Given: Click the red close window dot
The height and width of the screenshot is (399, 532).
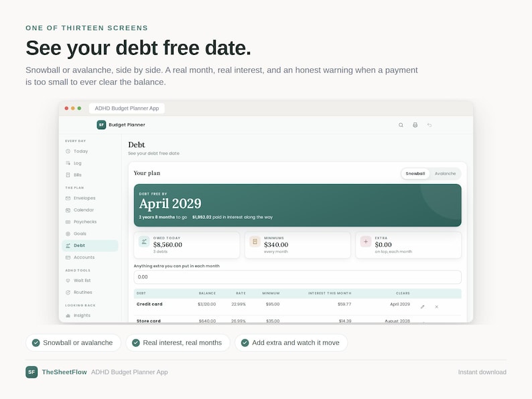Looking at the screenshot, I should pos(66,108).
